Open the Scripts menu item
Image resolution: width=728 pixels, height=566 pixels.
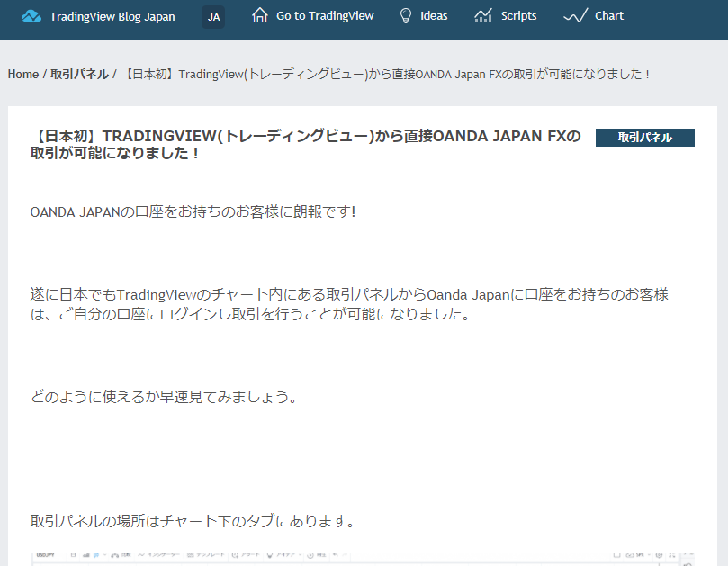click(518, 16)
